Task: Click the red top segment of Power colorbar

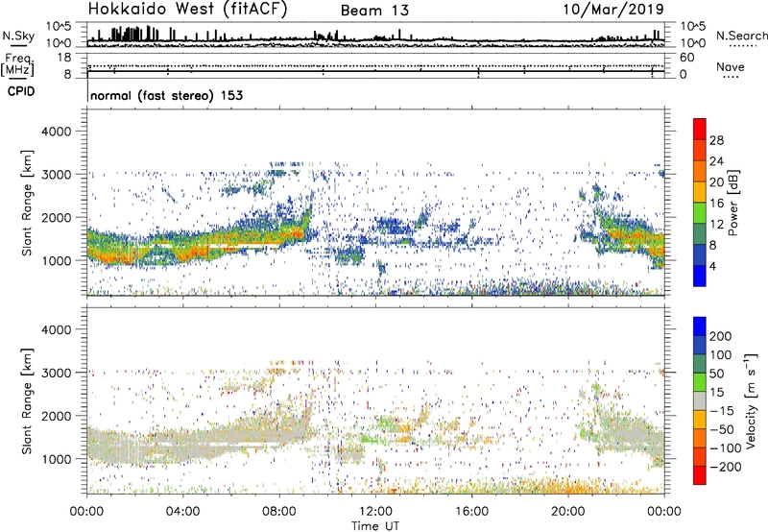Action: point(700,130)
